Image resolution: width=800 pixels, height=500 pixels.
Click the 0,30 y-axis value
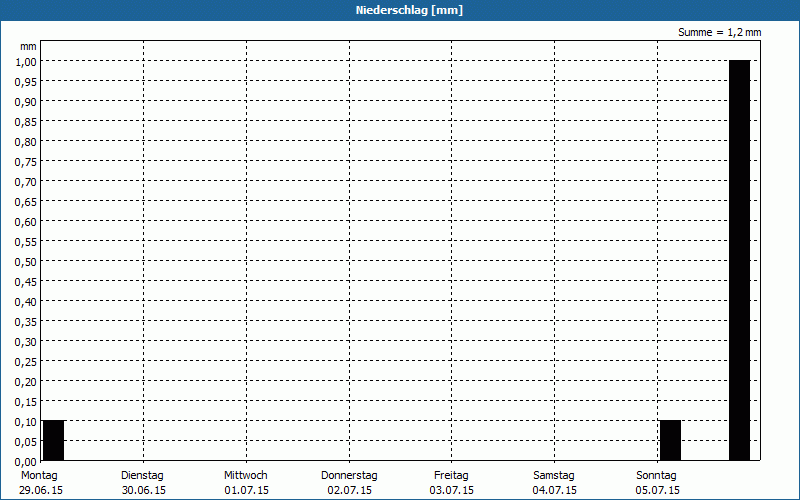(x=26, y=342)
